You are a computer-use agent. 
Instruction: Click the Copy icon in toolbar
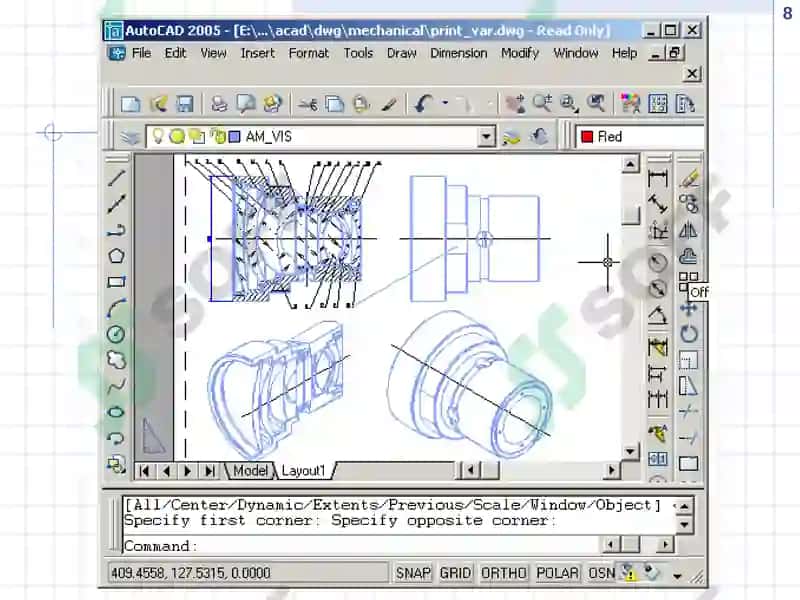(x=335, y=104)
